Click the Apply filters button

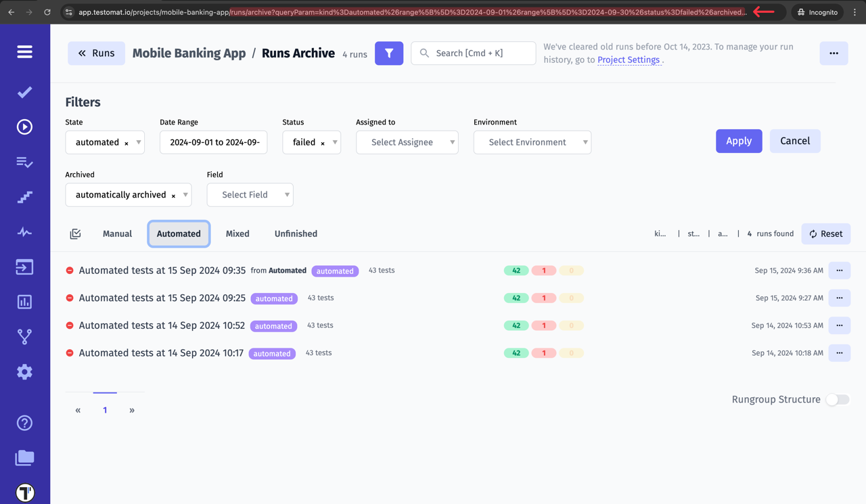coord(738,141)
